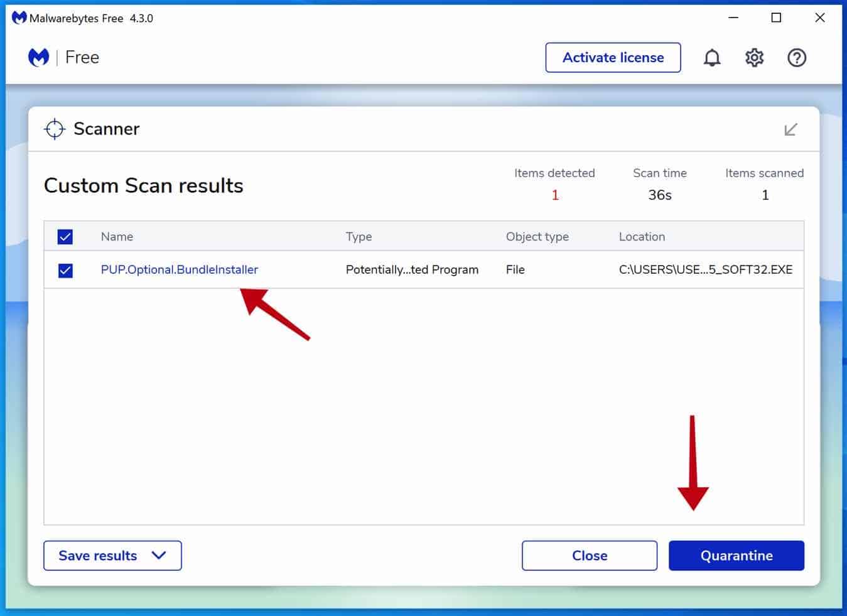
Task: Sort results by Object type column
Action: [x=537, y=237]
